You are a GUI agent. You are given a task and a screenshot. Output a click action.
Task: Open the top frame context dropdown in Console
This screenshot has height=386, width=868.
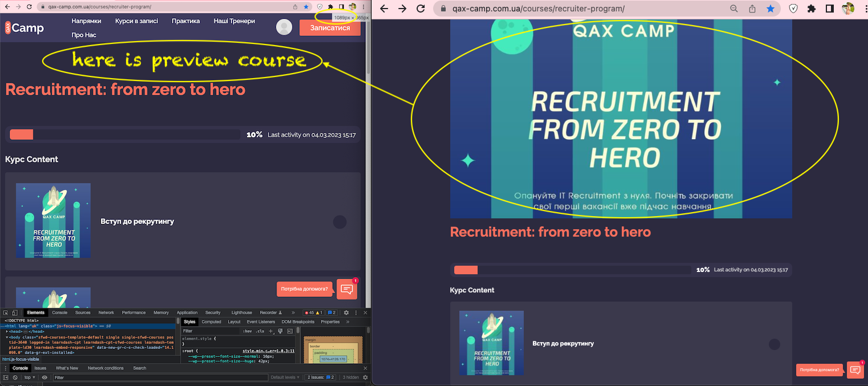pyautogui.click(x=28, y=377)
